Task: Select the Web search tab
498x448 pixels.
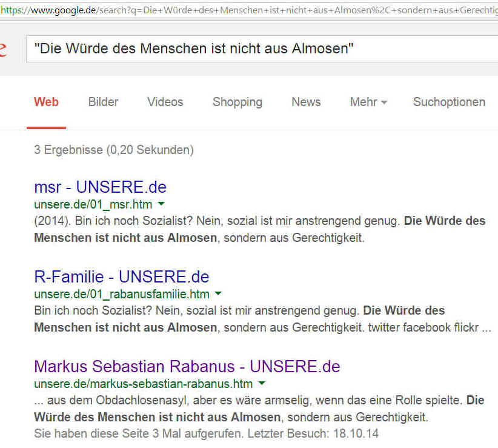Action: [46, 102]
